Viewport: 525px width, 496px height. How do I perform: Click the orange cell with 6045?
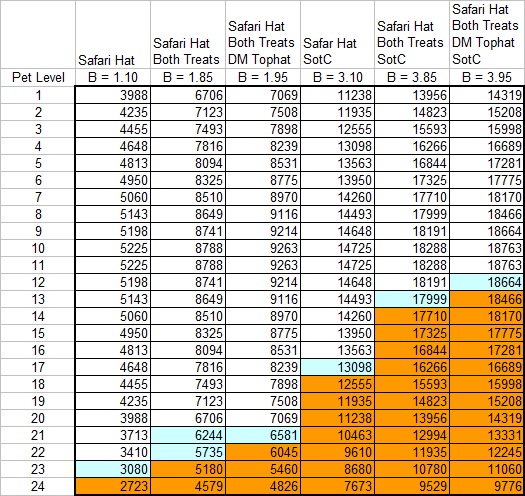(x=263, y=452)
